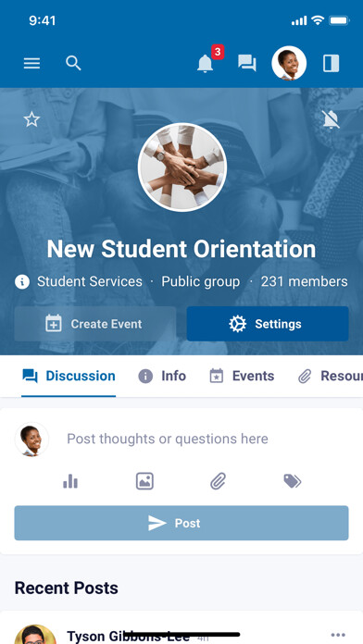
Task: Unmute group notifications with crossed bell
Action: 331,119
